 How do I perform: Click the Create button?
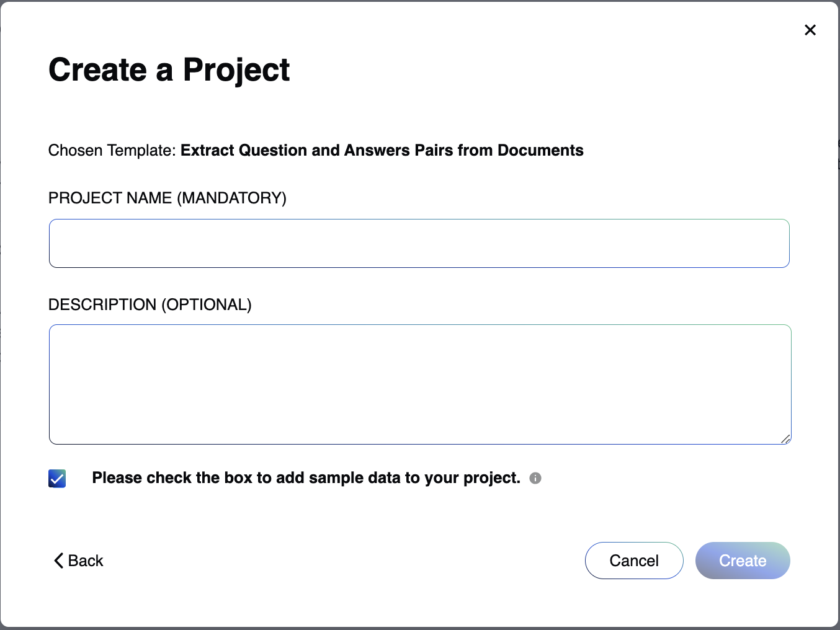coord(743,561)
